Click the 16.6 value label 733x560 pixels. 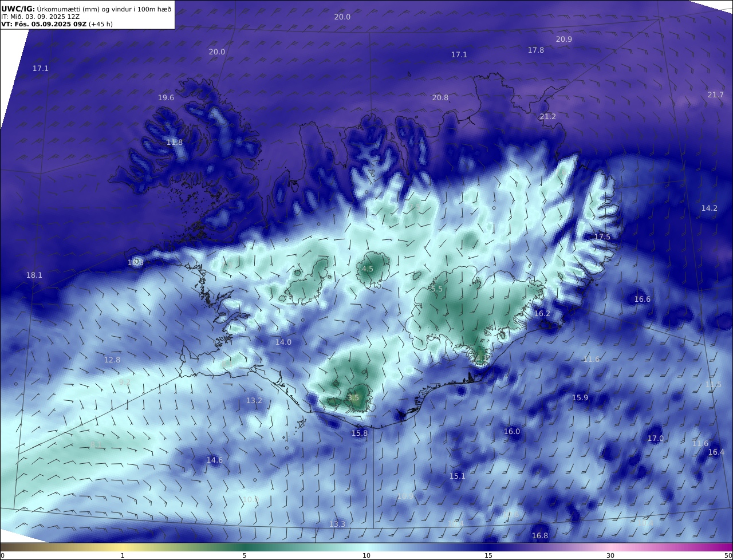[642, 299]
